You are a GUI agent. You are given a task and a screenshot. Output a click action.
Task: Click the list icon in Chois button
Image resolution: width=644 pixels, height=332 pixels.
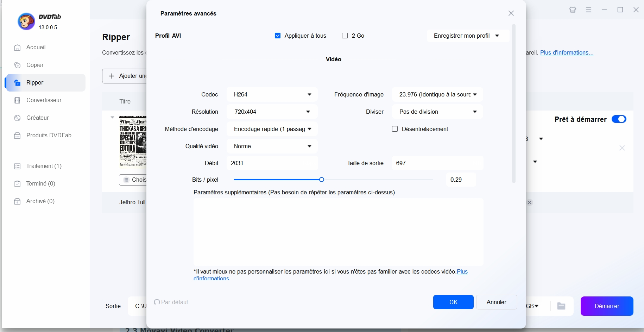126,180
